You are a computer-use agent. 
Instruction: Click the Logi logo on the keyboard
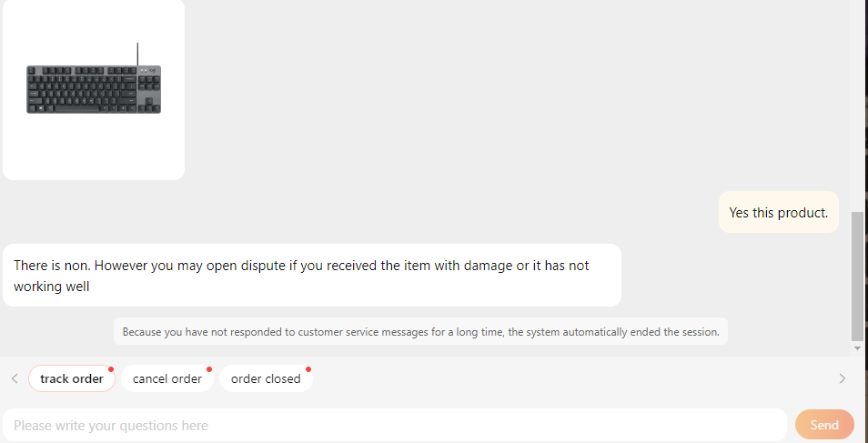coord(152,70)
